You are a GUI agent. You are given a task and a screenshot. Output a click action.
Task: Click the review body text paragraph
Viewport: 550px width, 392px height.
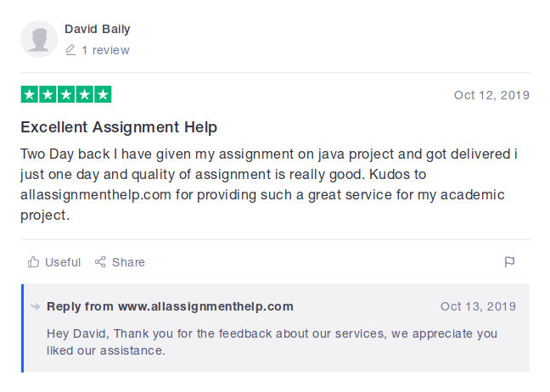click(268, 185)
